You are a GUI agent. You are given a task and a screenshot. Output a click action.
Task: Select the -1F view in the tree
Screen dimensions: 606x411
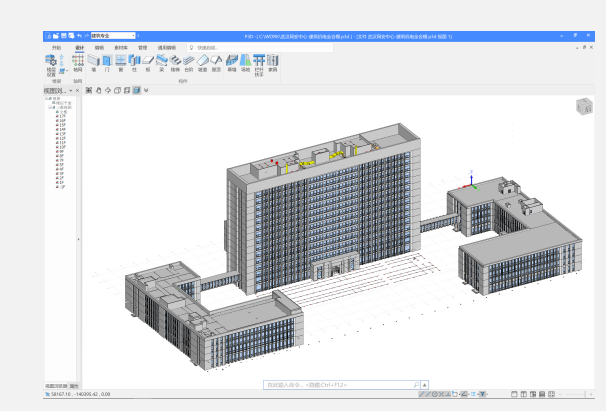point(61,187)
